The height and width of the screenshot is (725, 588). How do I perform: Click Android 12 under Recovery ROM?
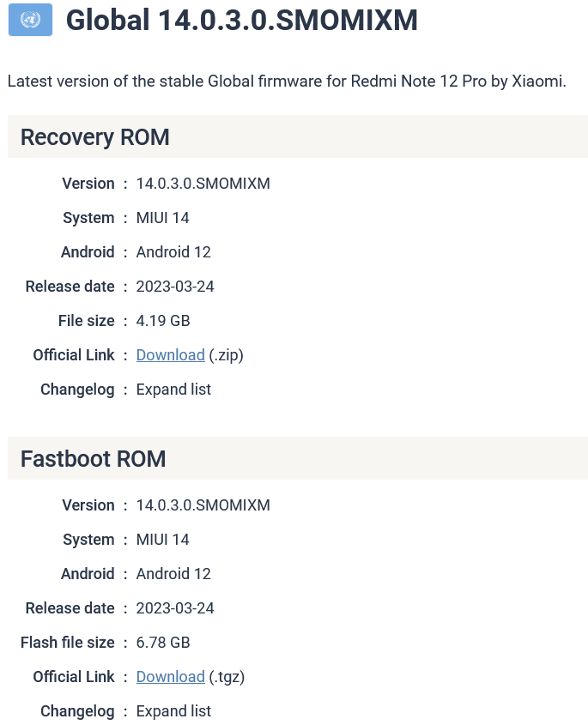pyautogui.click(x=173, y=252)
